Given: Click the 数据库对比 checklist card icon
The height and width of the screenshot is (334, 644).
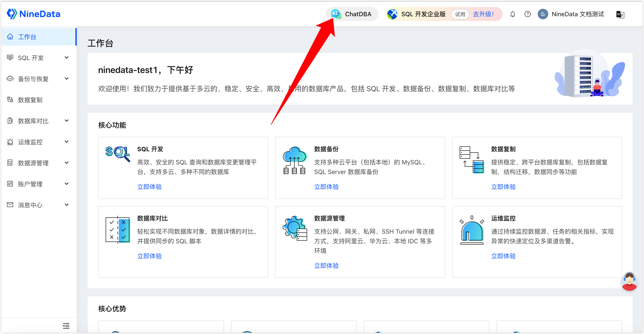Looking at the screenshot, I should pos(118,229).
